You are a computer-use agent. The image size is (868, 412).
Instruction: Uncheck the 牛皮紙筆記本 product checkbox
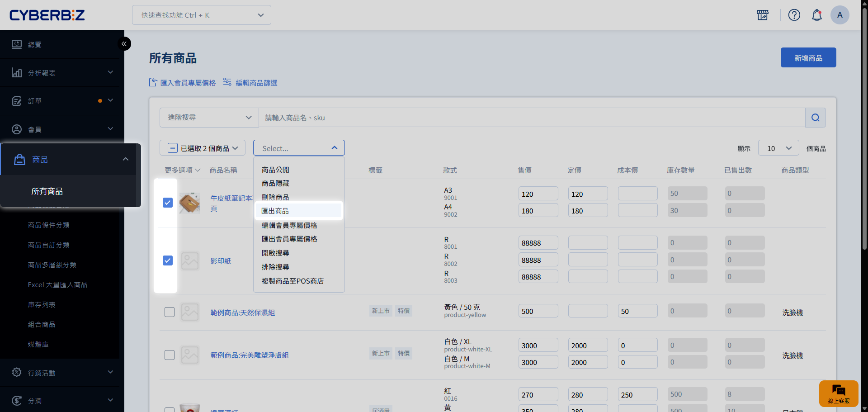168,203
